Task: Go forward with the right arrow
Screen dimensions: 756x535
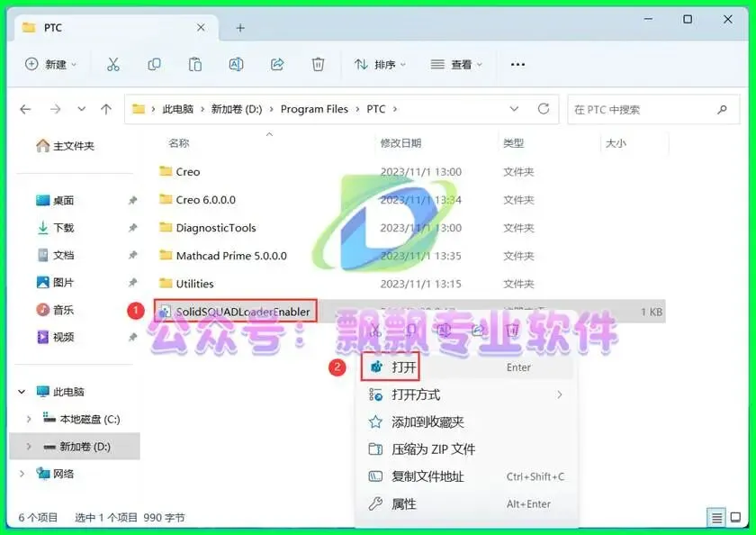Action: [56, 110]
